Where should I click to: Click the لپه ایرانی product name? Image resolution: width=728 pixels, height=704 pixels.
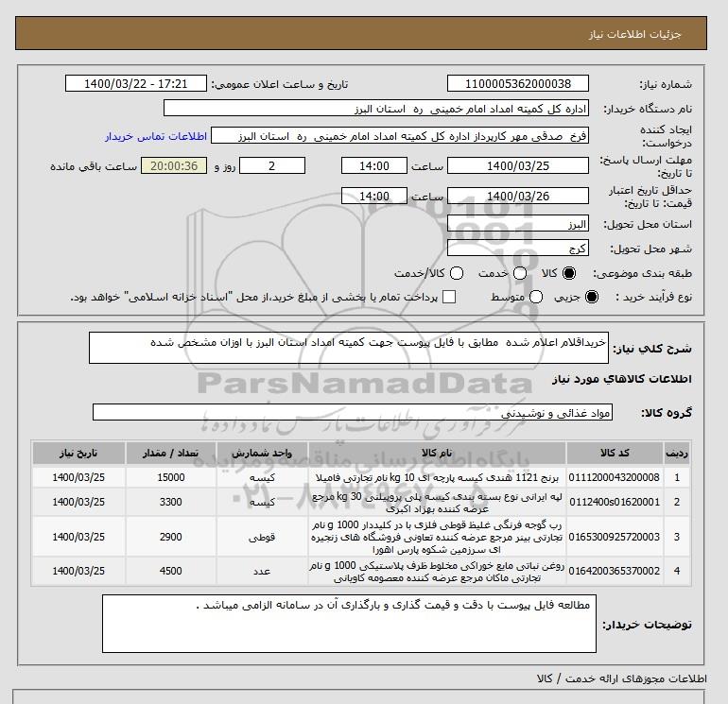tap(437, 503)
